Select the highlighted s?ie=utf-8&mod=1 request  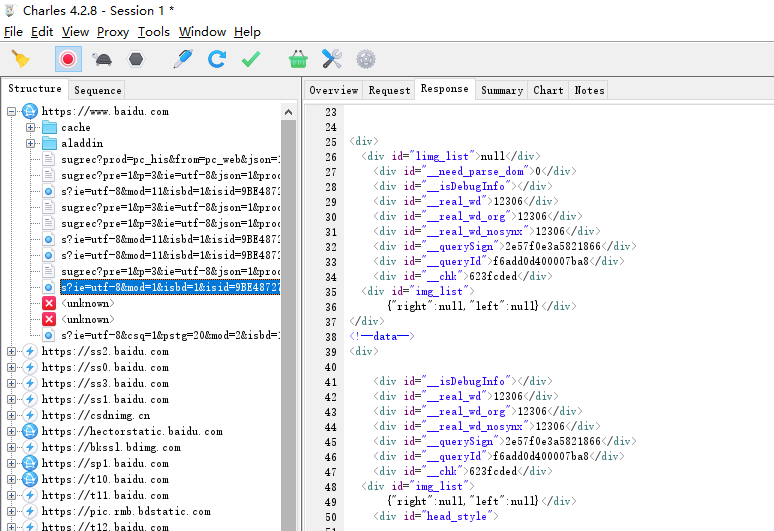[170, 287]
